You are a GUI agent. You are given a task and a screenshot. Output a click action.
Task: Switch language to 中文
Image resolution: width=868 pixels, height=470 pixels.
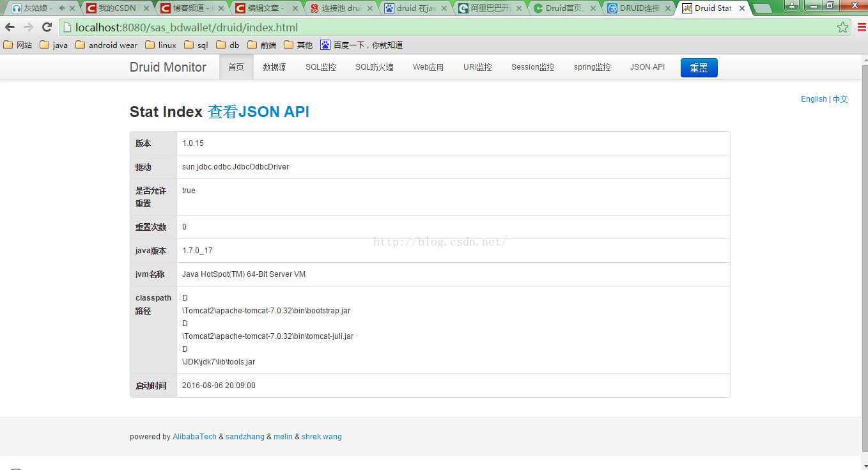[x=841, y=99]
